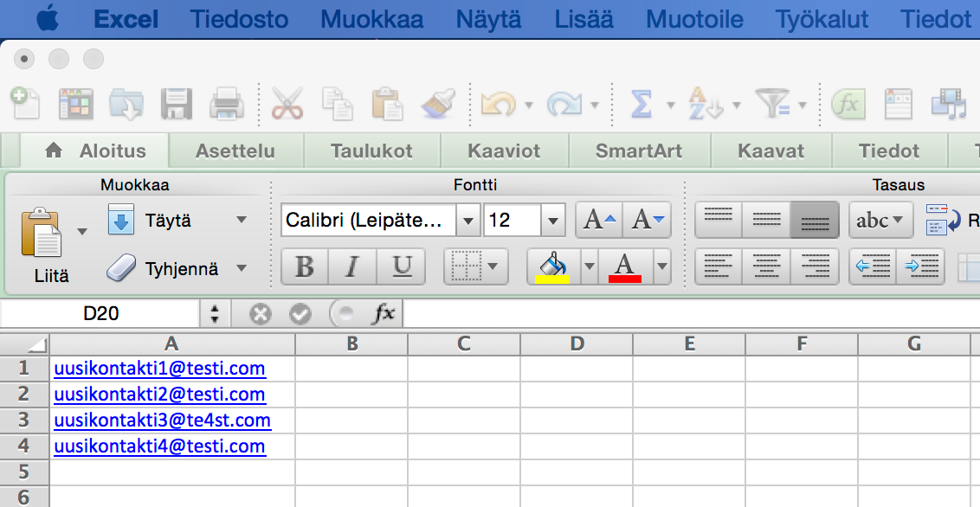Expand the Tyhjennä clear menu arrow
The image size is (980, 507).
tap(242, 268)
